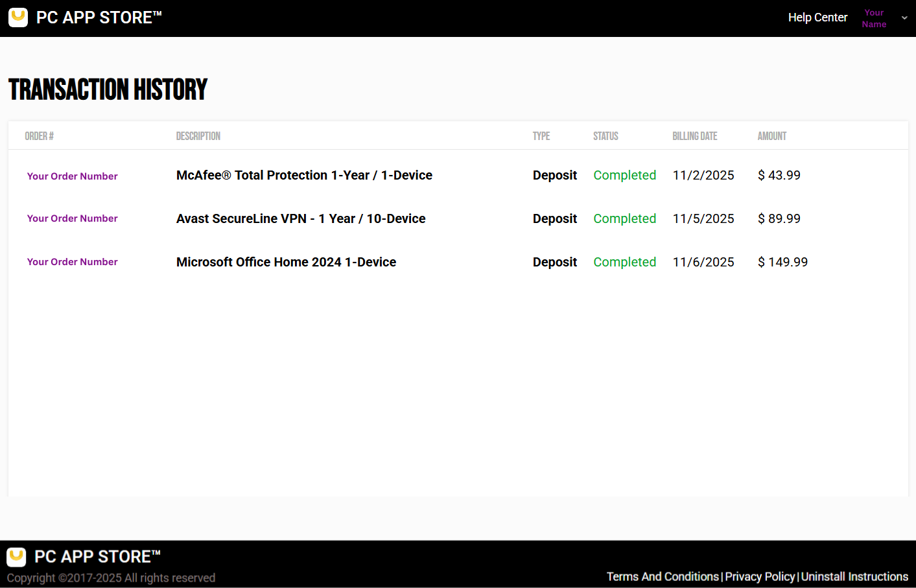Open the Avast SecureLine order number link
This screenshot has width=916, height=588.
coord(73,218)
